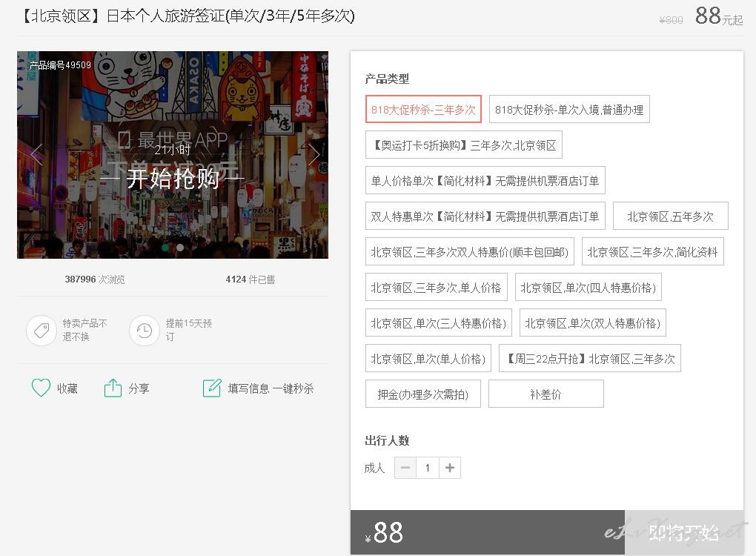This screenshot has height=556, width=756.
Task: Click the ¥88 total price
Action: [384, 533]
